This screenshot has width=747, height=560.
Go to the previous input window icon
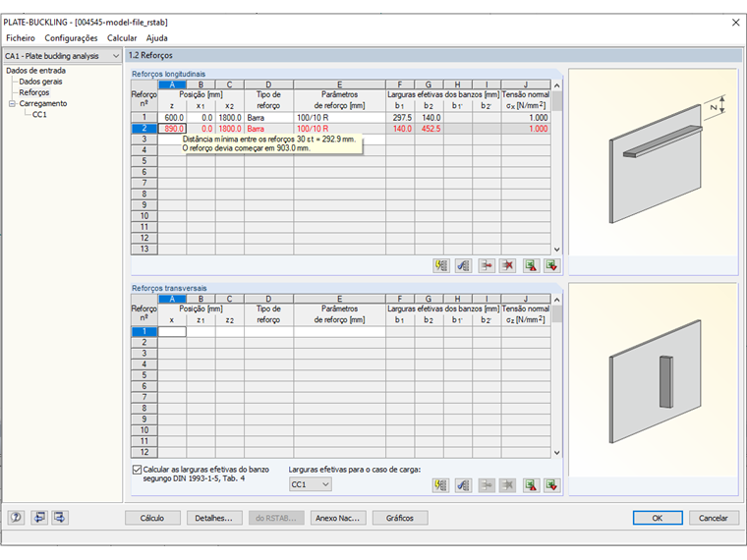[x=39, y=517]
